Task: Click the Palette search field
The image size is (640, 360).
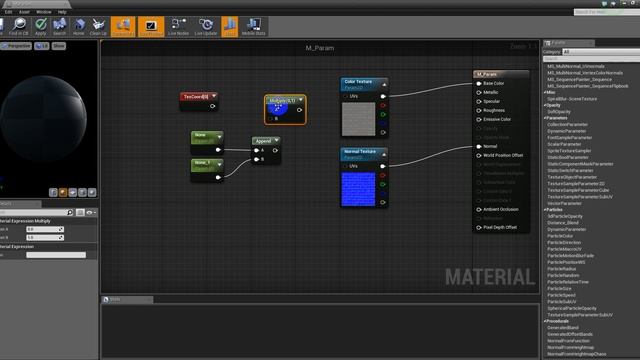Action: coord(591,59)
